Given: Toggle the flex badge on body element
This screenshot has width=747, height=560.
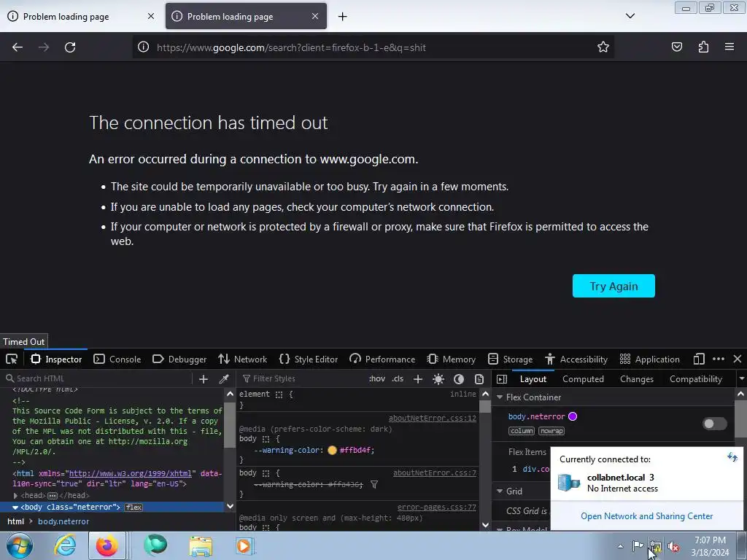Looking at the screenshot, I should pyautogui.click(x=133, y=507).
